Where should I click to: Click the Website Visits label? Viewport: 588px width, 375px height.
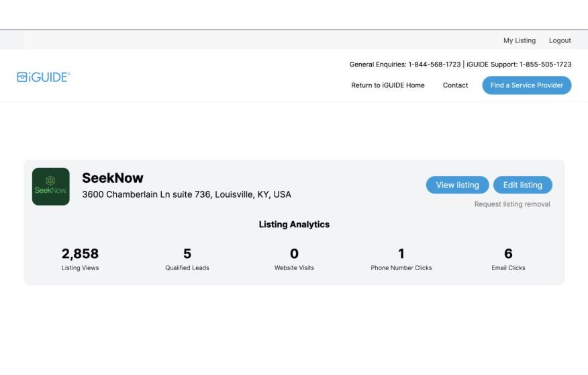[294, 268]
